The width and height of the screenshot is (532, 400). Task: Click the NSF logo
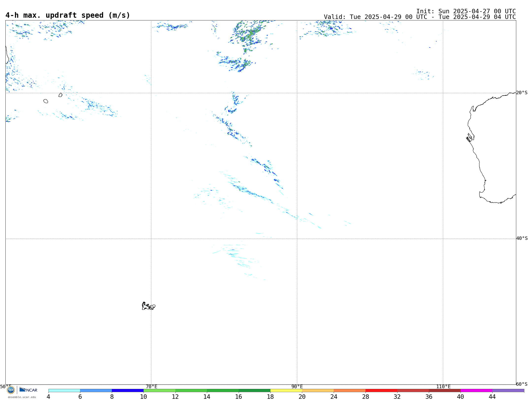coord(11,390)
